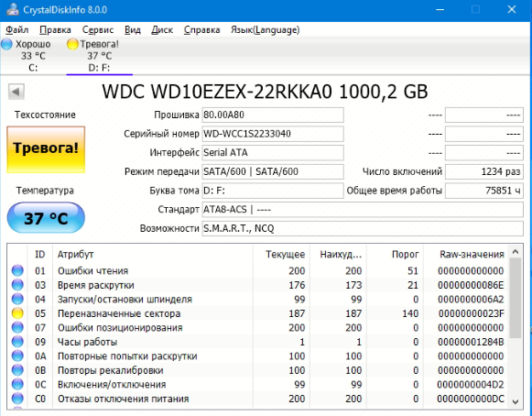Click the attribute list vertical scrollbar thumb
This screenshot has height=416, width=532.
516,298
